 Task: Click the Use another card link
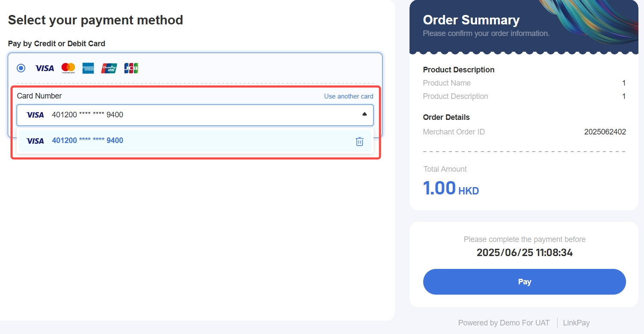tap(348, 96)
